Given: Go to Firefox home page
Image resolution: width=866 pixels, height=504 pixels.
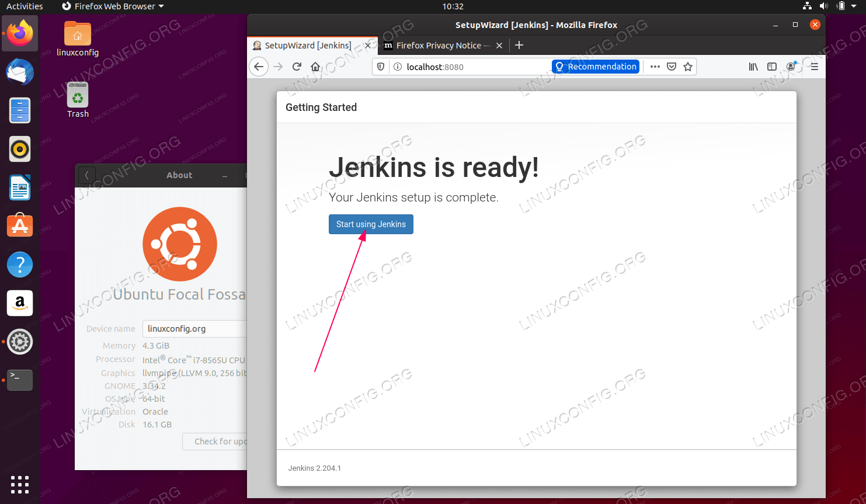Looking at the screenshot, I should (315, 67).
